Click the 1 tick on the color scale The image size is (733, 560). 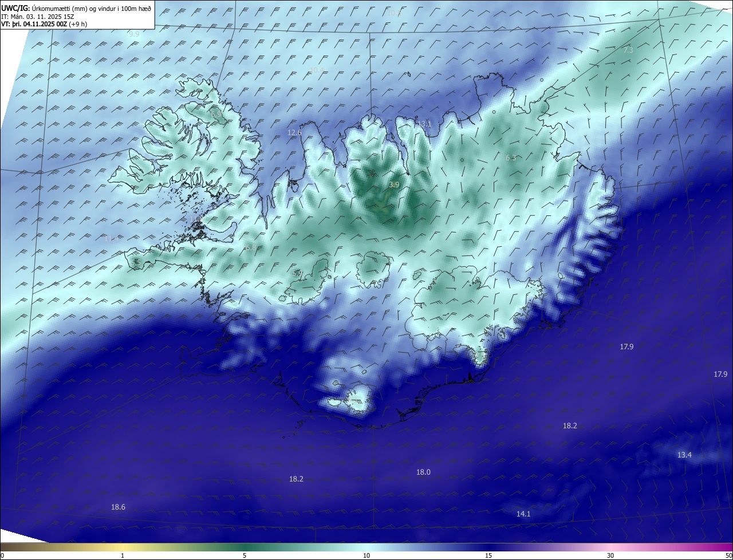pyautogui.click(x=123, y=555)
